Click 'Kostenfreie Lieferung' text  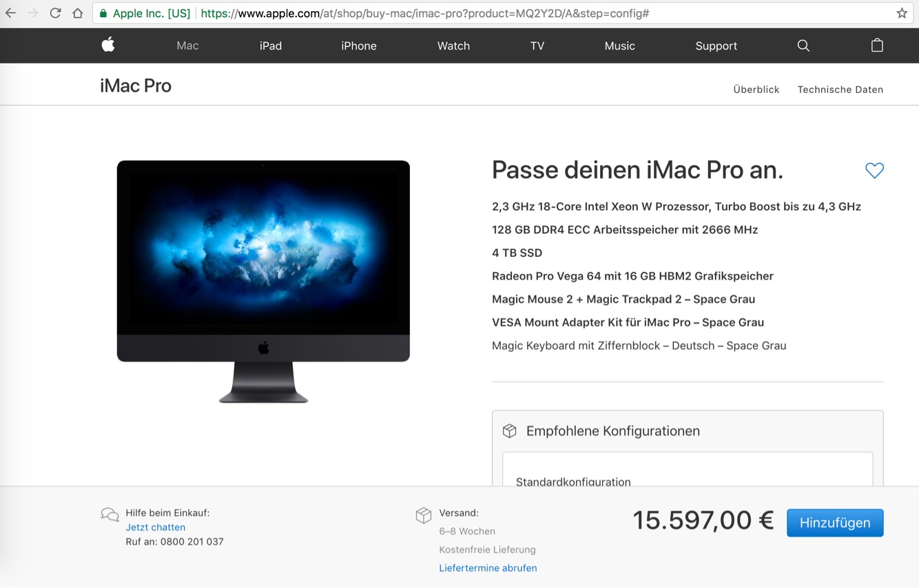[487, 549]
